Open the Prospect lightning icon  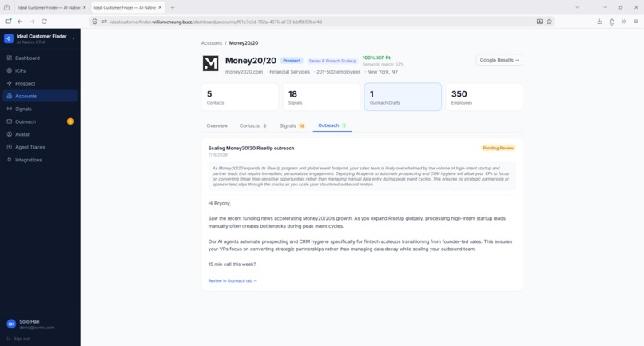point(9,83)
